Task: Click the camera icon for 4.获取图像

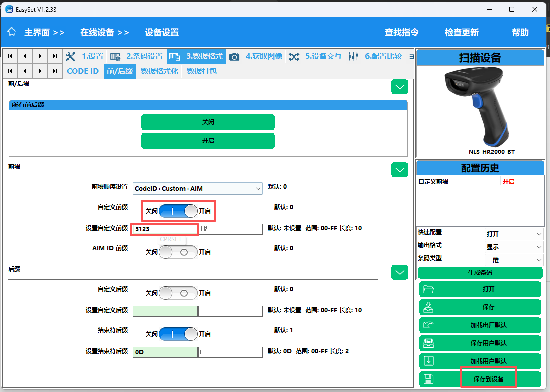Action: point(234,56)
